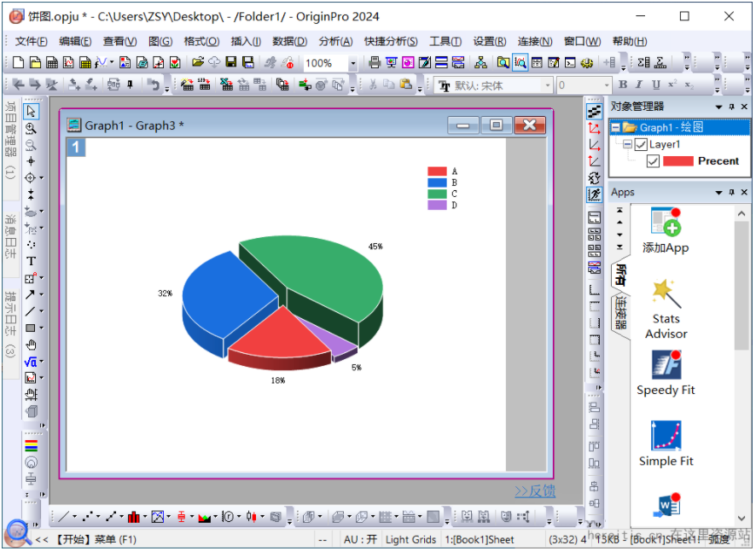Open the 编辑(E) menu

point(75,42)
